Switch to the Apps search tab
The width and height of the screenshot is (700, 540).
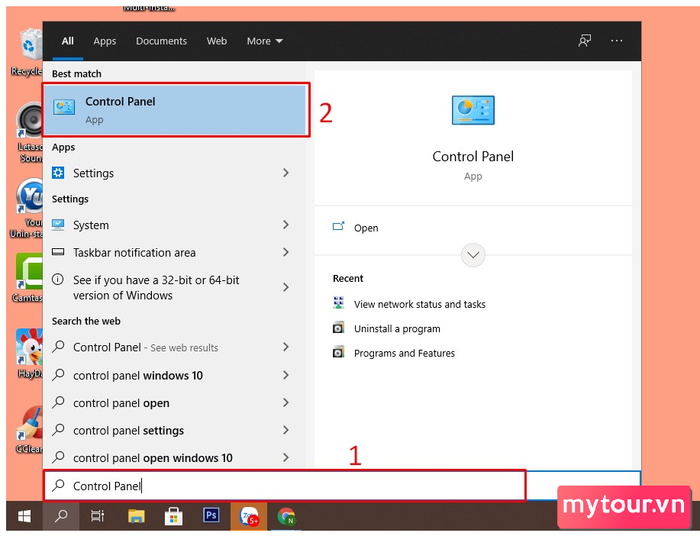coord(104,41)
